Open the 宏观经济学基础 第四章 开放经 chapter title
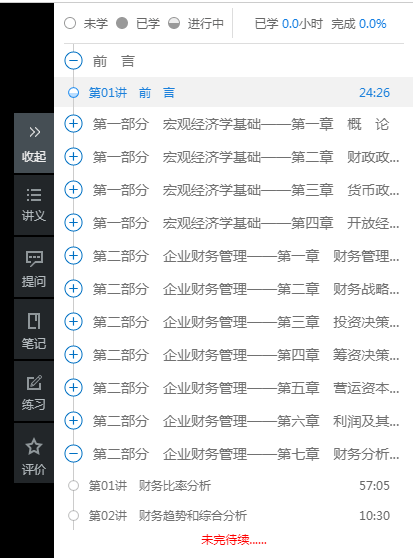 tap(246, 223)
